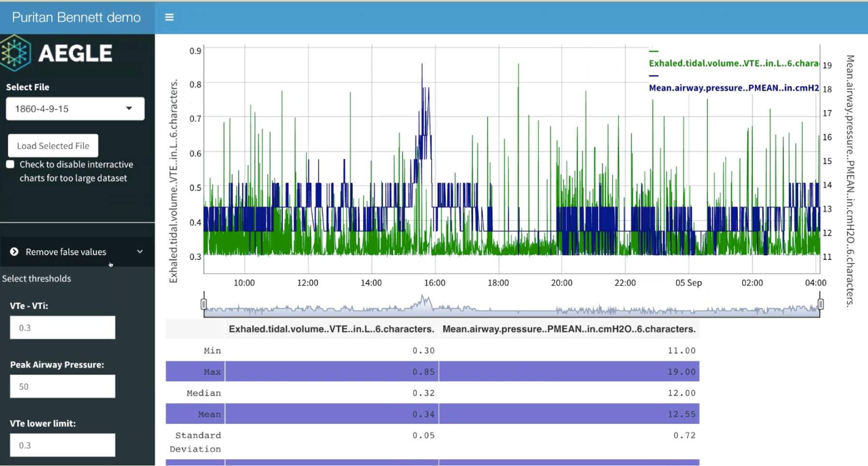Click the Load Selected File button
The width and height of the screenshot is (868, 466).
tap(53, 146)
